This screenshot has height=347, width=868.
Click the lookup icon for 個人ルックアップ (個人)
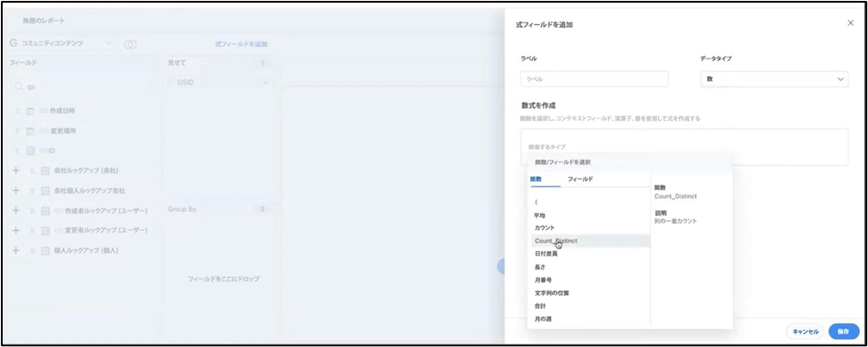click(x=45, y=250)
